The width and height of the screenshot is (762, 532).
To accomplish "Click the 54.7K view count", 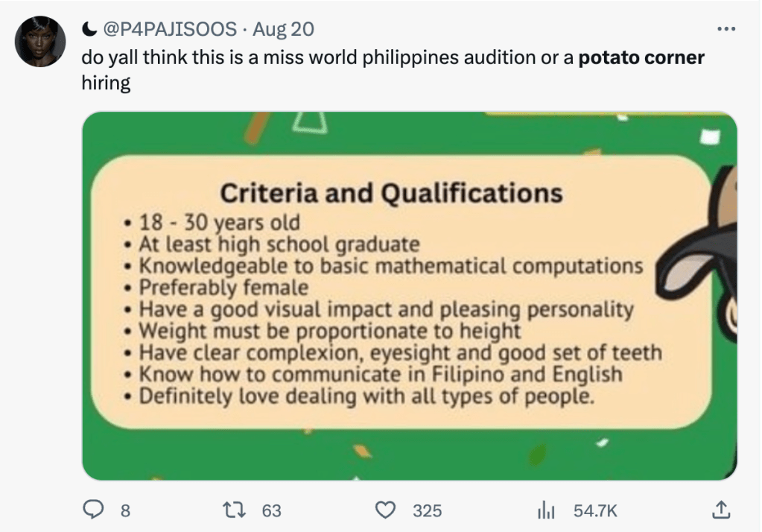I will 595,510.
